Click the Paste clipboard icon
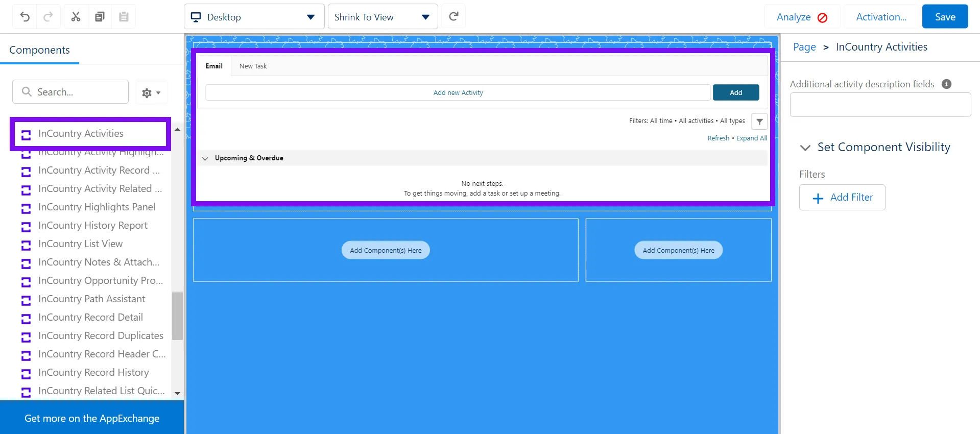Viewport: 980px width, 434px height. 124,17
